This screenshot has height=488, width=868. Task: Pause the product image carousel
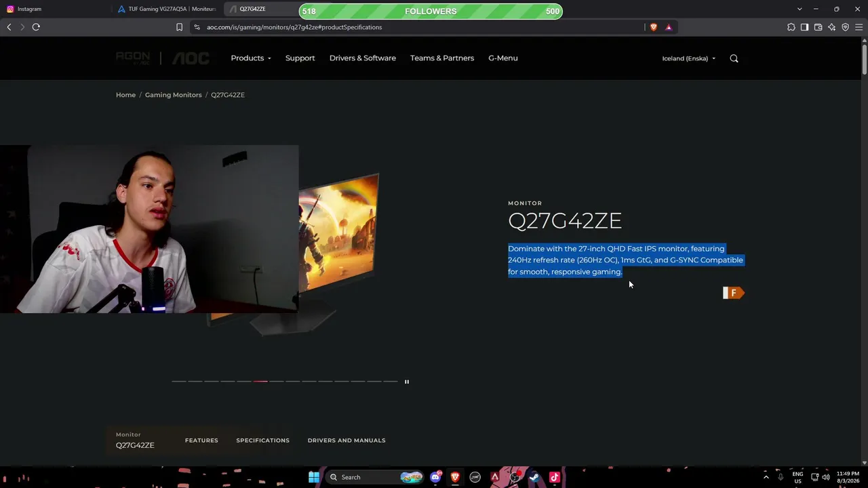[407, 382]
